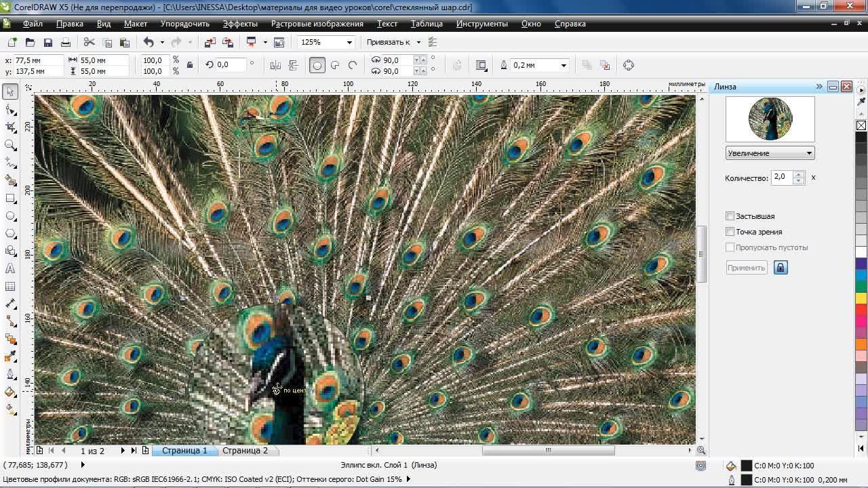Viewport: 868px width, 488px height.
Task: Click the rotation angle field
Action: pyautogui.click(x=231, y=65)
